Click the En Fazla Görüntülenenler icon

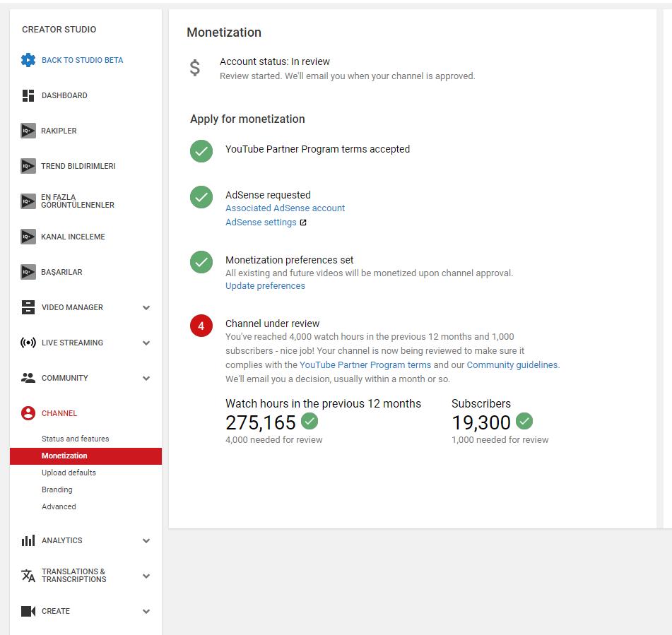pyautogui.click(x=28, y=201)
